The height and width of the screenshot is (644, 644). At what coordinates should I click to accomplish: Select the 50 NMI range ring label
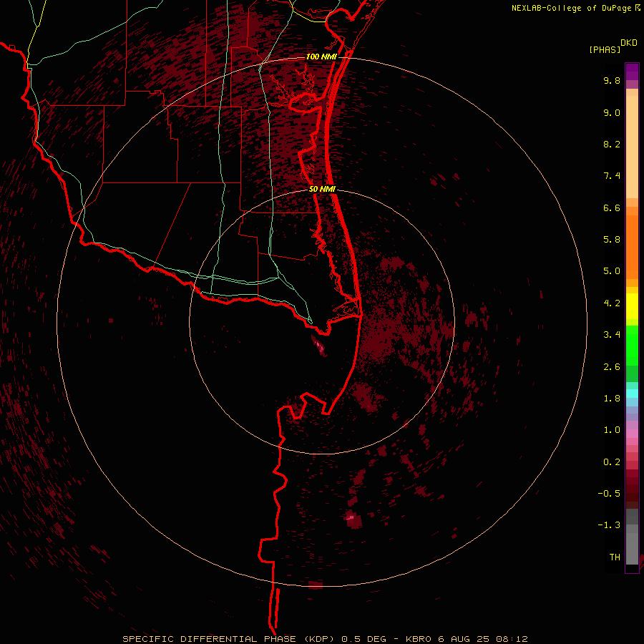pos(322,189)
